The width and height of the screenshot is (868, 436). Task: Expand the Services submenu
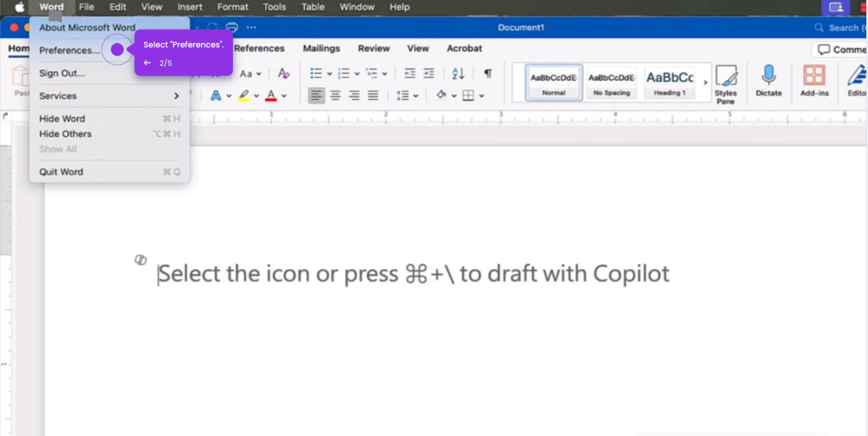(x=109, y=96)
